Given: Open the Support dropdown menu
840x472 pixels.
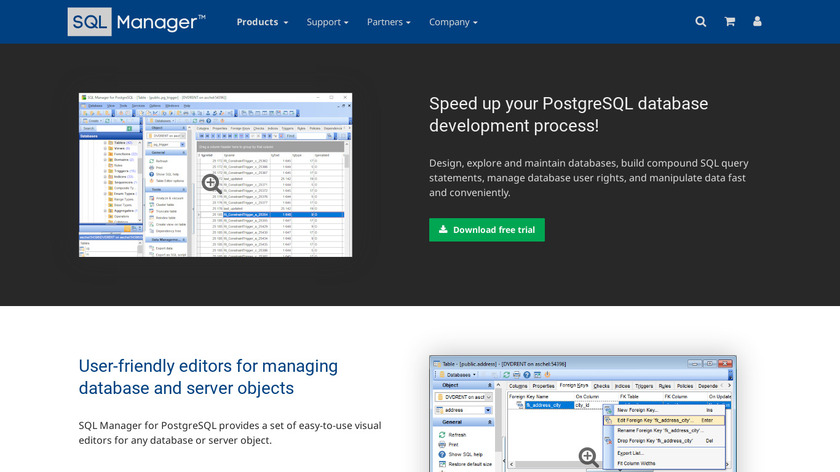Looking at the screenshot, I should click(x=327, y=22).
